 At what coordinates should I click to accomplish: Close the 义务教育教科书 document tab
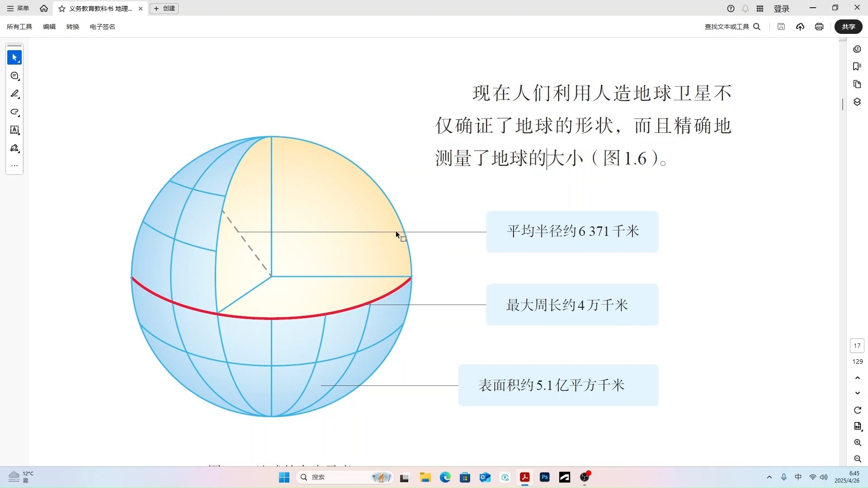pyautogui.click(x=141, y=8)
